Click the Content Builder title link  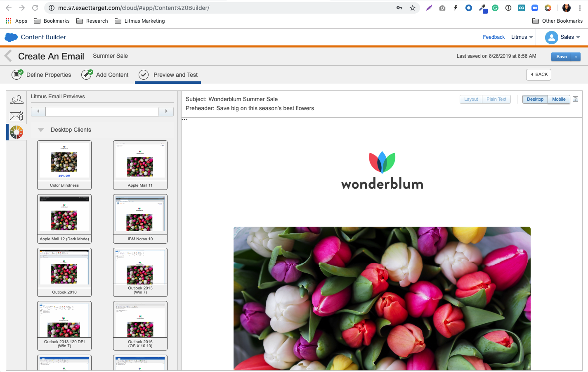click(x=43, y=37)
